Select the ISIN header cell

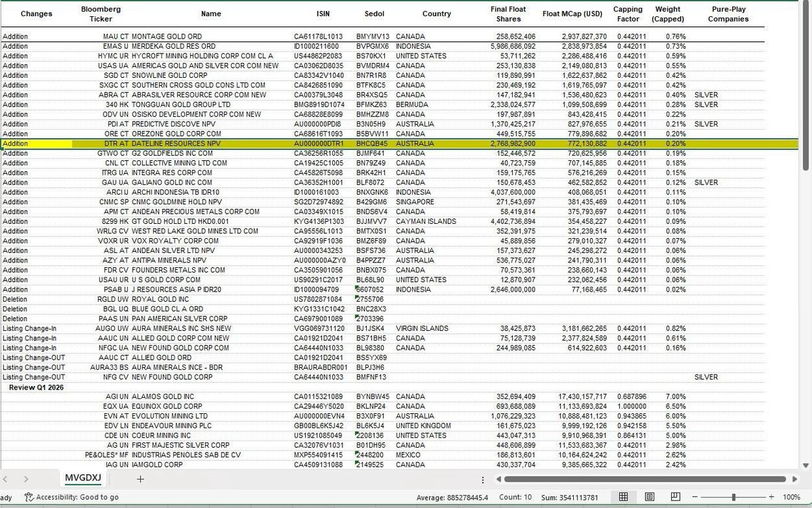323,14
